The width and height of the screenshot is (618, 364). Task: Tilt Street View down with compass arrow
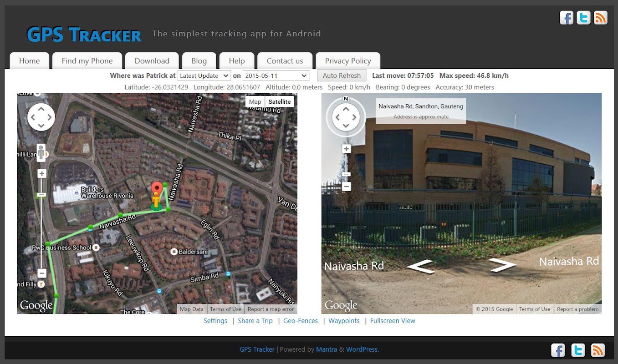[346, 126]
